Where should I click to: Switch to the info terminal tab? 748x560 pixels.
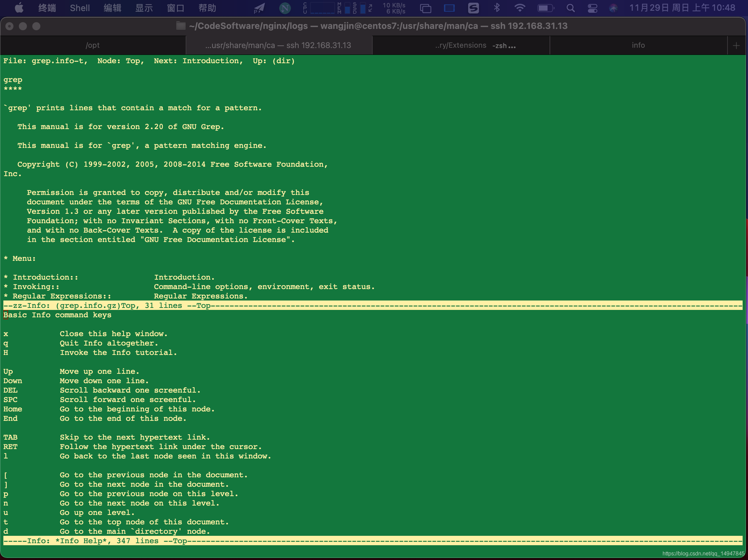click(638, 45)
